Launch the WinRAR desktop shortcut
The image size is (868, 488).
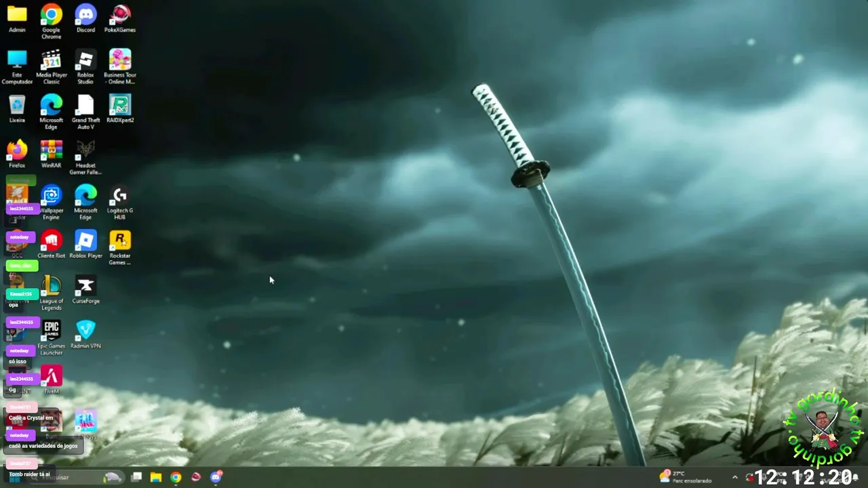pos(52,155)
